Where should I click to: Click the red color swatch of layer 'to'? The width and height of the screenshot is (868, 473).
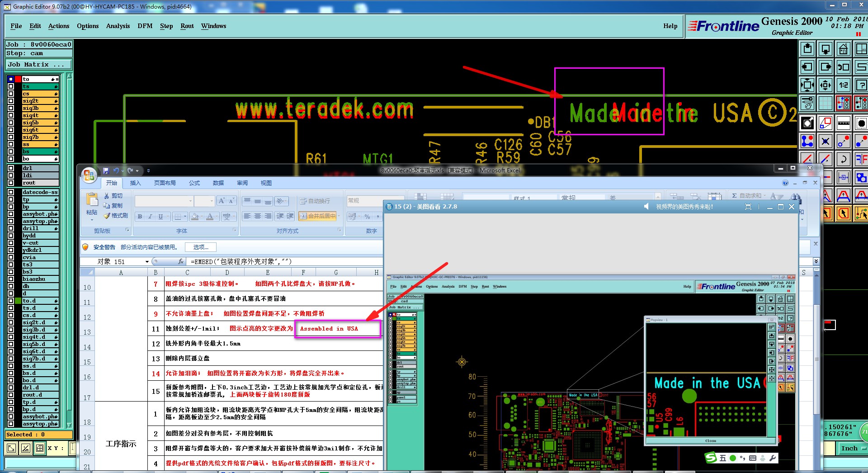coord(18,79)
